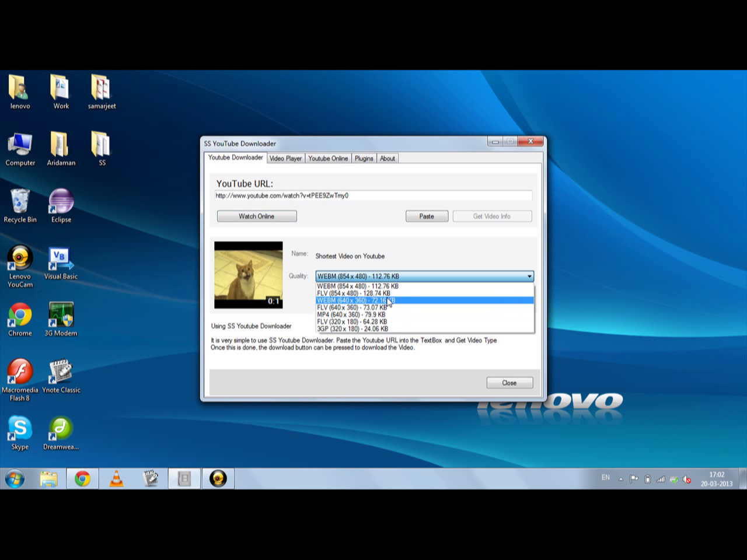747x560 pixels.
Task: Select the Skype desktop shortcut
Action: pyautogui.click(x=20, y=433)
